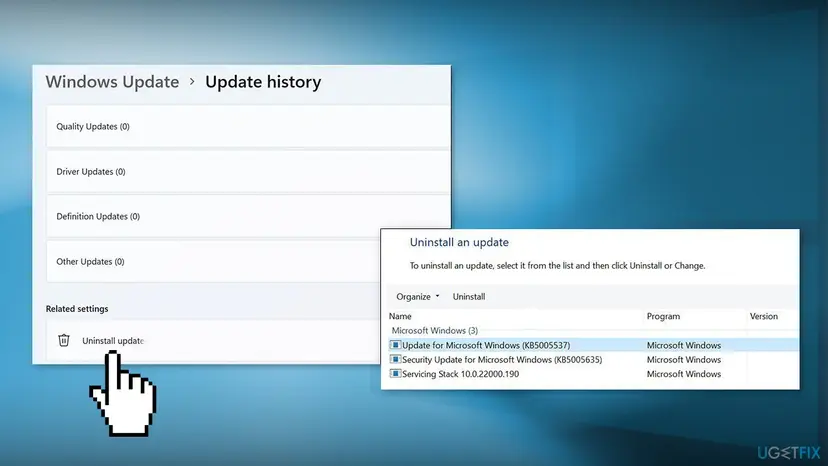Collapse the Microsoft Windows (3) group

pos(435,330)
